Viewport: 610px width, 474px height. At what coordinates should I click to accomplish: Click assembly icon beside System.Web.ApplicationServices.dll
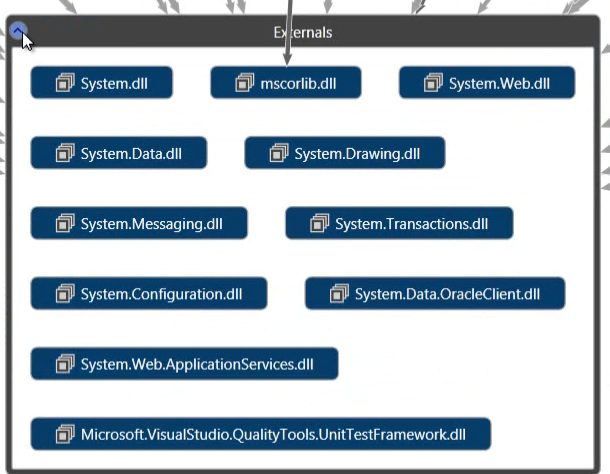[65, 363]
